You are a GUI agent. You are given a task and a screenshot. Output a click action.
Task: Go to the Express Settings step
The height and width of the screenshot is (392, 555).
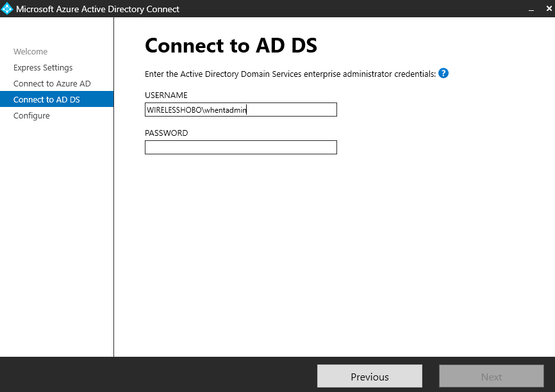pos(43,68)
